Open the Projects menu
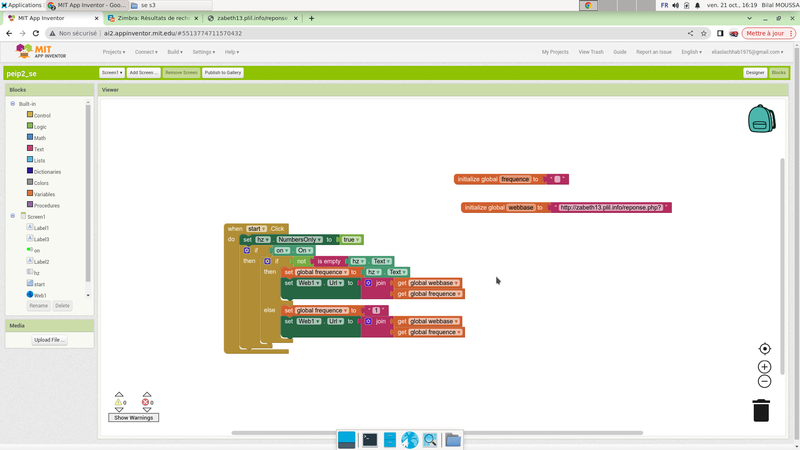The image size is (800, 450). [x=114, y=52]
